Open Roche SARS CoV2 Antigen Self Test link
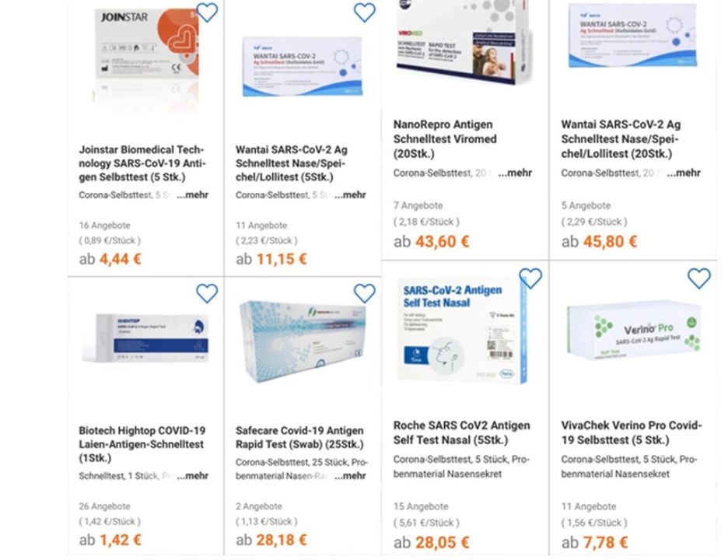The image size is (728, 560). [461, 432]
